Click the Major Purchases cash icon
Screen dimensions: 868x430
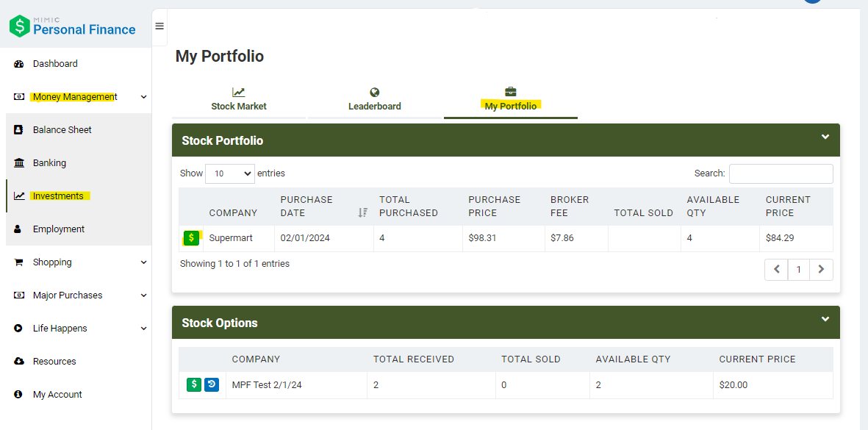coord(19,295)
